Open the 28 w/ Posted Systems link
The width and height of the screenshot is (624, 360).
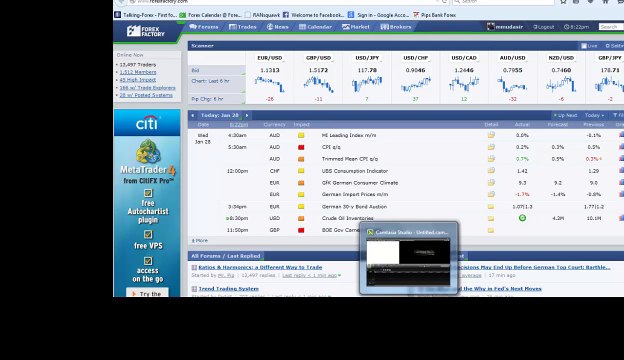[146, 95]
